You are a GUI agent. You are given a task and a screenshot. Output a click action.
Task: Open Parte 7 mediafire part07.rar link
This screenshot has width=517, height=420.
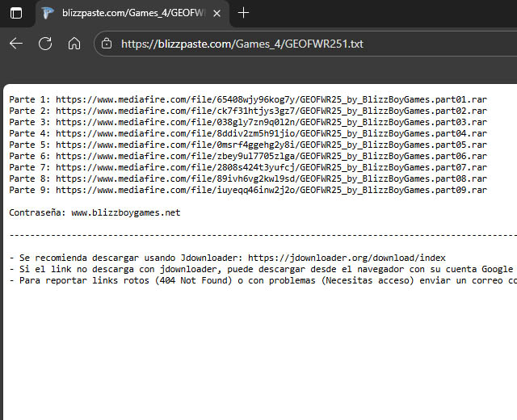(271, 167)
